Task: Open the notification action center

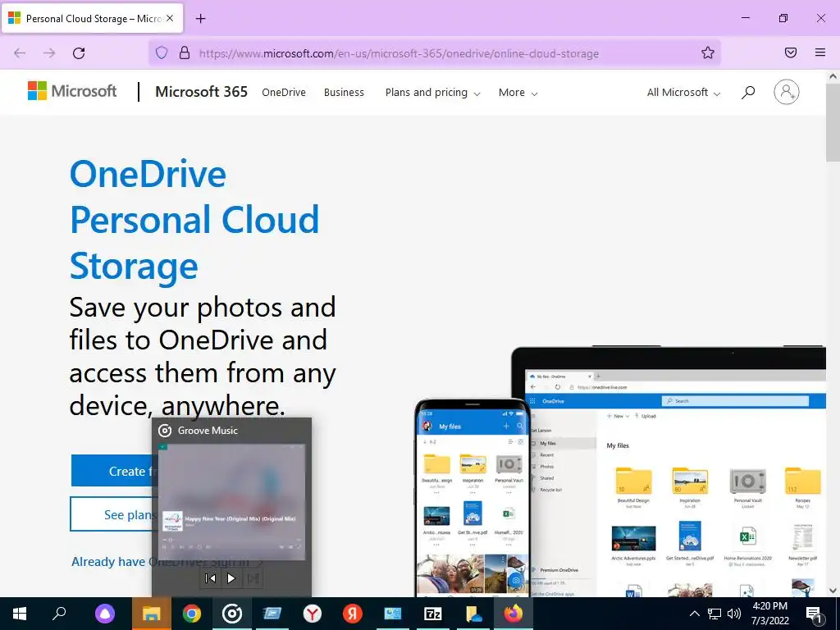Action: [x=814, y=614]
